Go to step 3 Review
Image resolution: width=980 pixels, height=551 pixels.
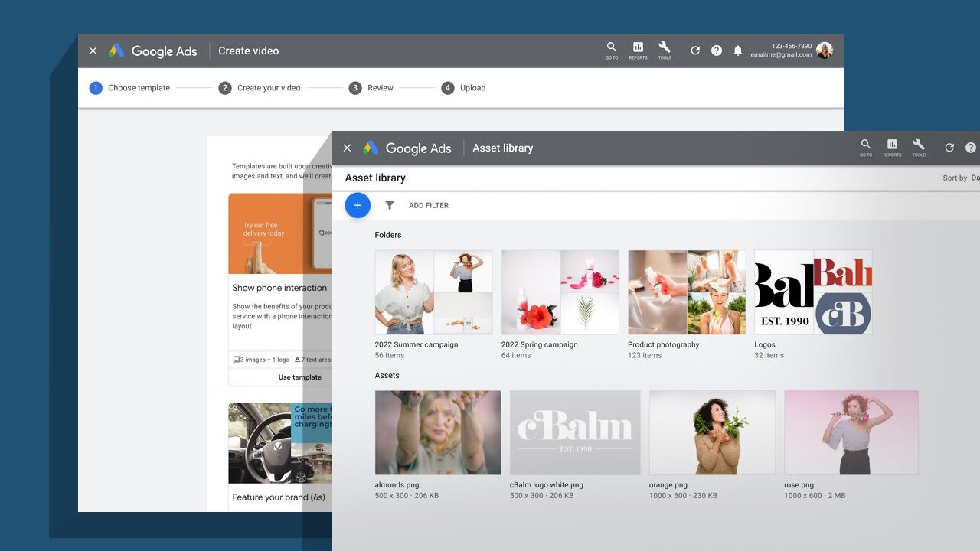[371, 88]
